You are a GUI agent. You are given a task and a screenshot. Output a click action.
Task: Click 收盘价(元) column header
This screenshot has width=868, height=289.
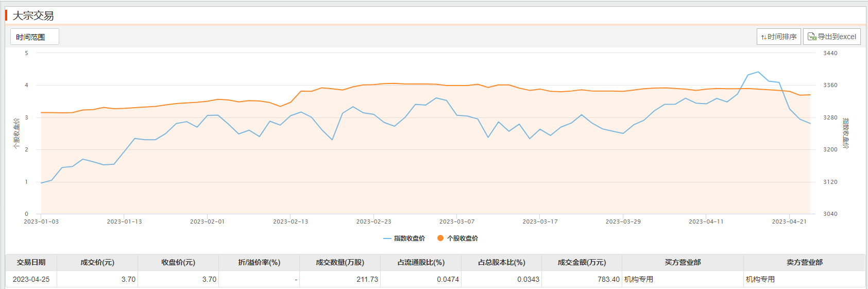pos(178,262)
